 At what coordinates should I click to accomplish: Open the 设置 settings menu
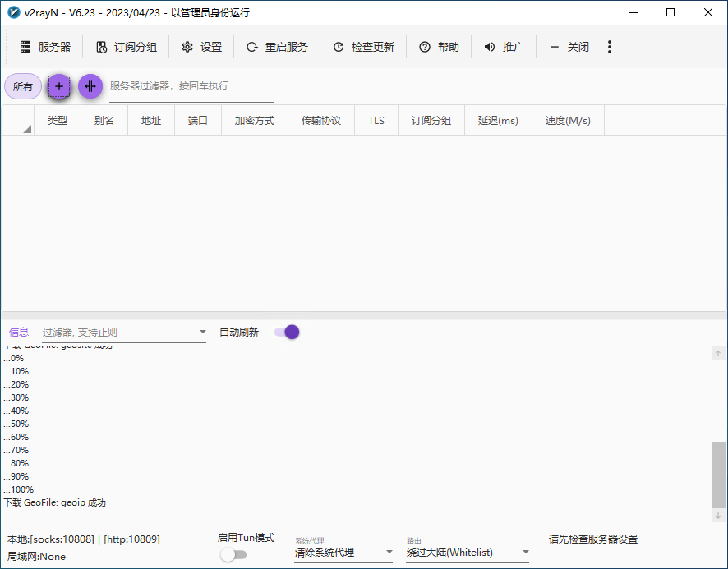coord(201,47)
